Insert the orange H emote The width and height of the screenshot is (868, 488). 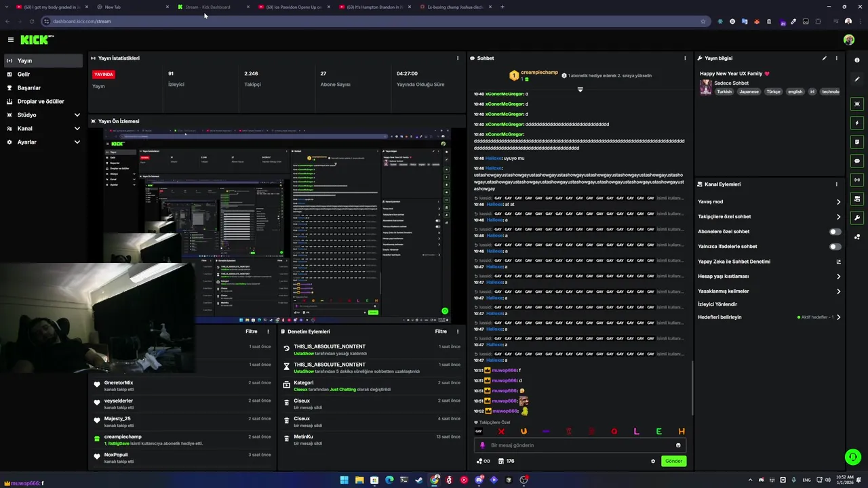pyautogui.click(x=682, y=432)
